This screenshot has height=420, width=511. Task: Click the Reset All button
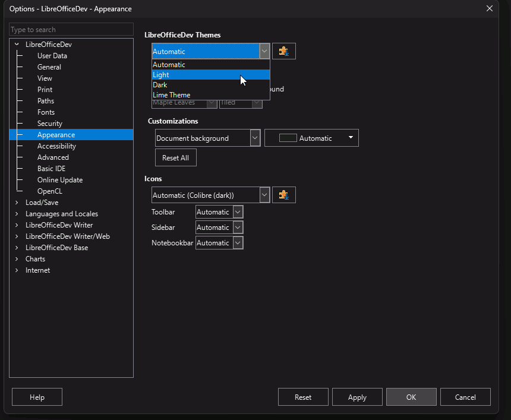pos(176,157)
